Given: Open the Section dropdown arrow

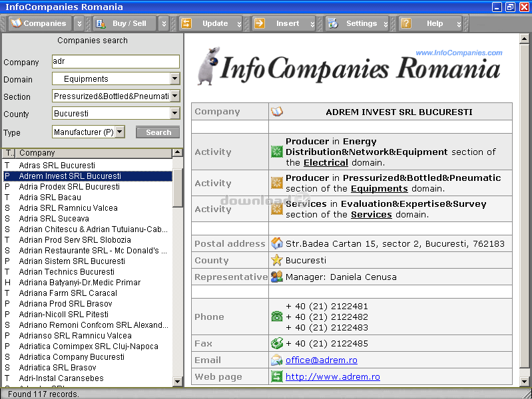Looking at the screenshot, I should pos(175,96).
